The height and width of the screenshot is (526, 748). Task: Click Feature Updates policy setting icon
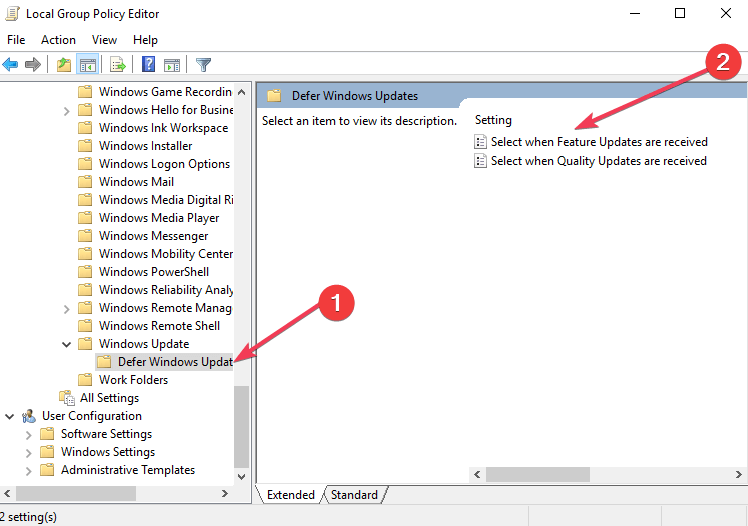480,142
